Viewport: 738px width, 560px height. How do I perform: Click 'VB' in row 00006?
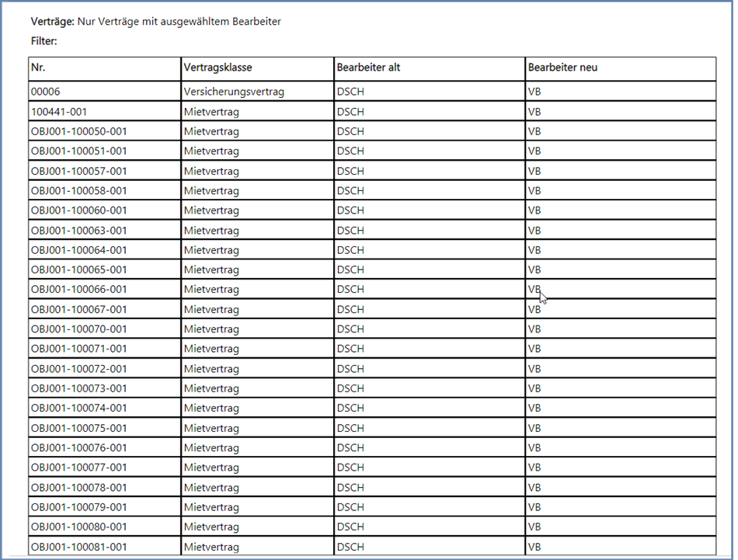[534, 92]
